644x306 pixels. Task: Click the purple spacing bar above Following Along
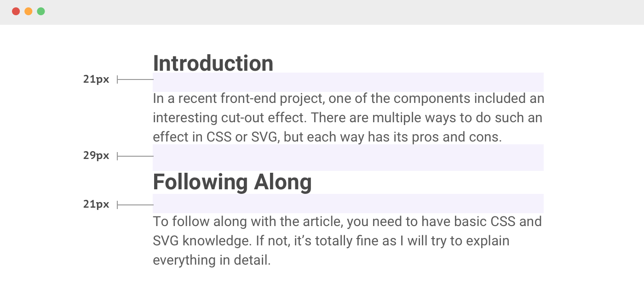tap(348, 157)
